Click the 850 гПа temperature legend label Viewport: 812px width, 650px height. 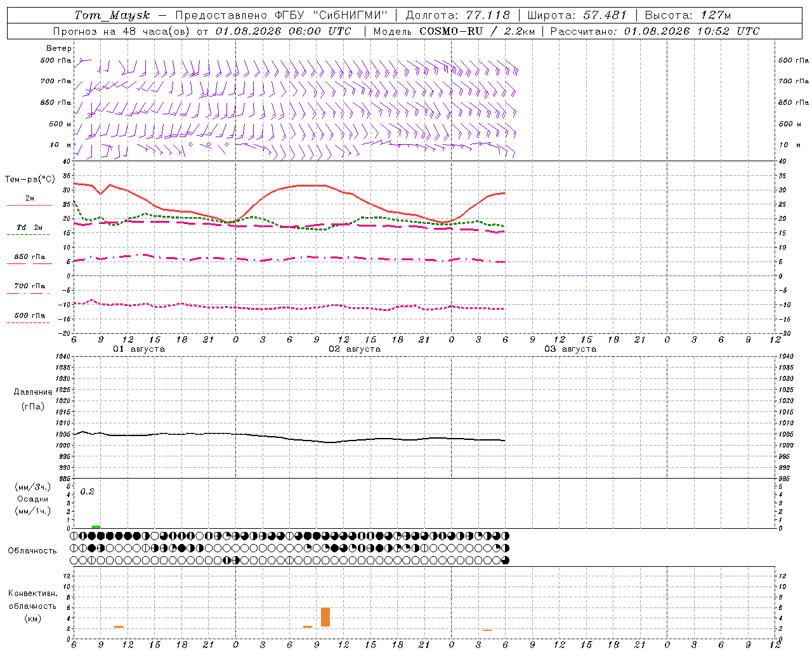pos(29,257)
